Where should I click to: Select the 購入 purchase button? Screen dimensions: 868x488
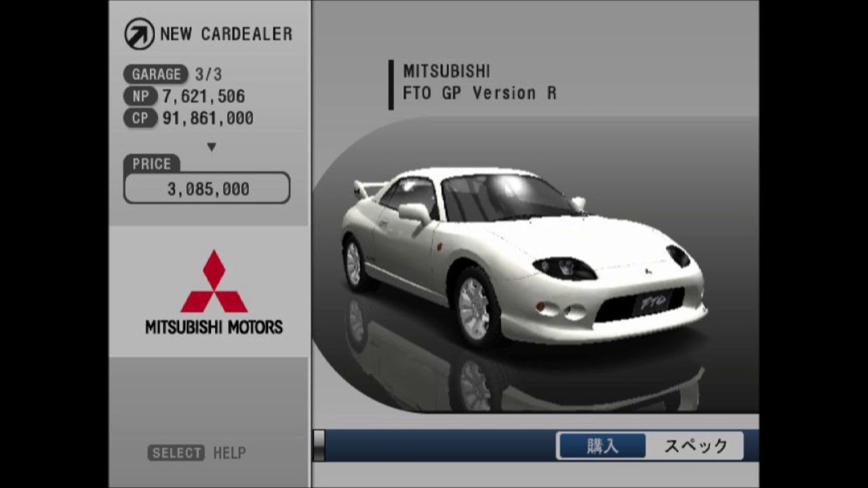click(x=601, y=446)
